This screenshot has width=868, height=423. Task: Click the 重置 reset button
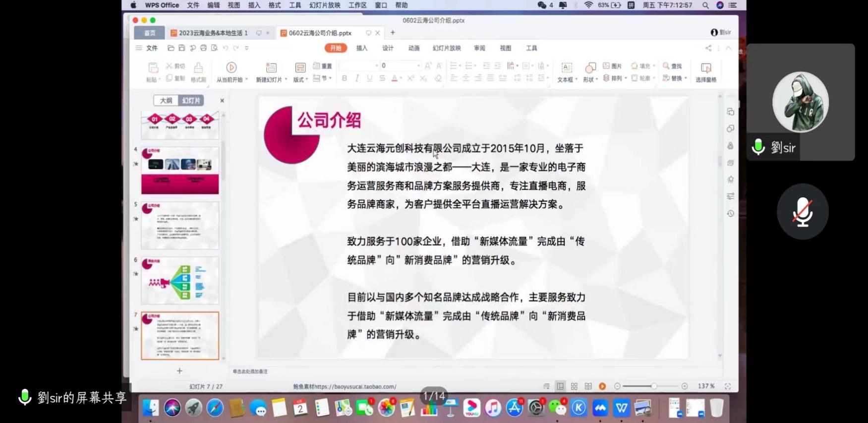323,66
